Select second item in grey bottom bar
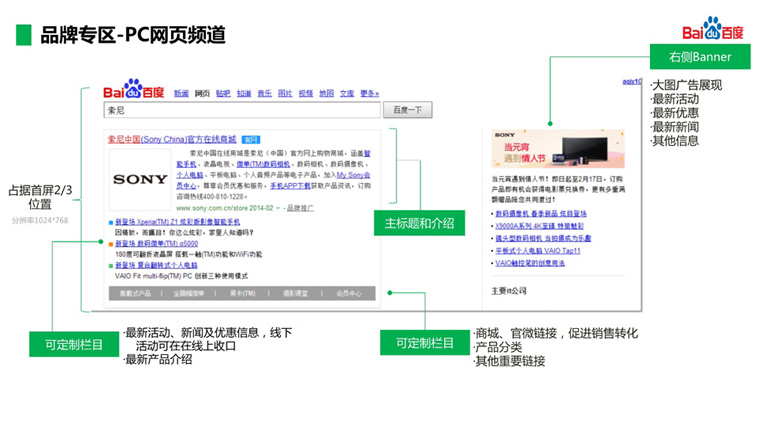 [189, 293]
